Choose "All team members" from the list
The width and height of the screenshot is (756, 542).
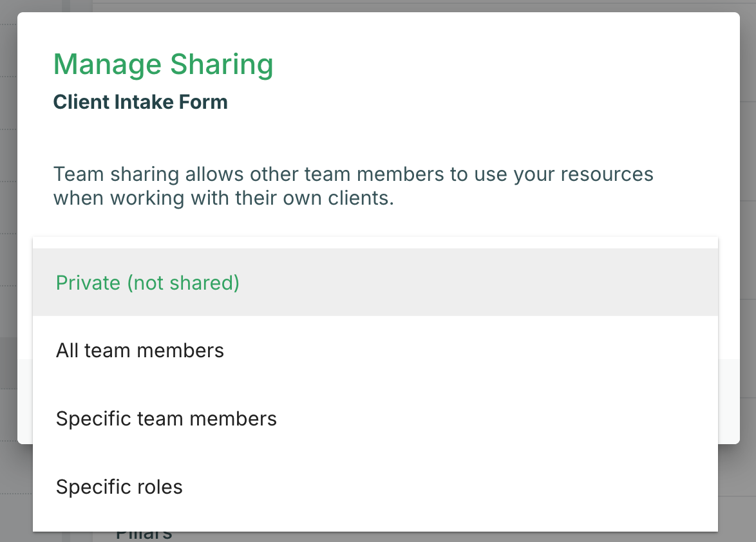tap(140, 350)
